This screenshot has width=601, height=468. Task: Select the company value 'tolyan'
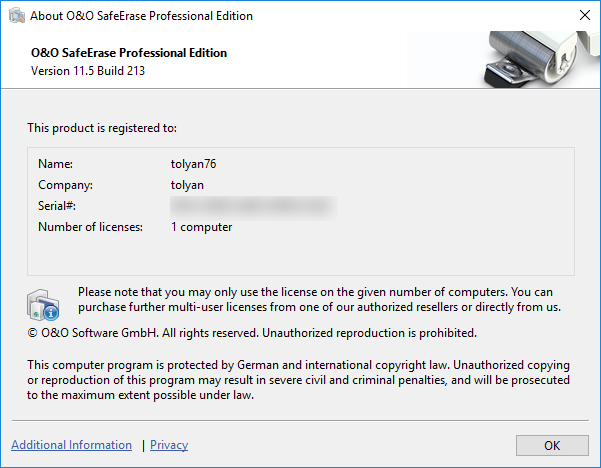pos(187,185)
